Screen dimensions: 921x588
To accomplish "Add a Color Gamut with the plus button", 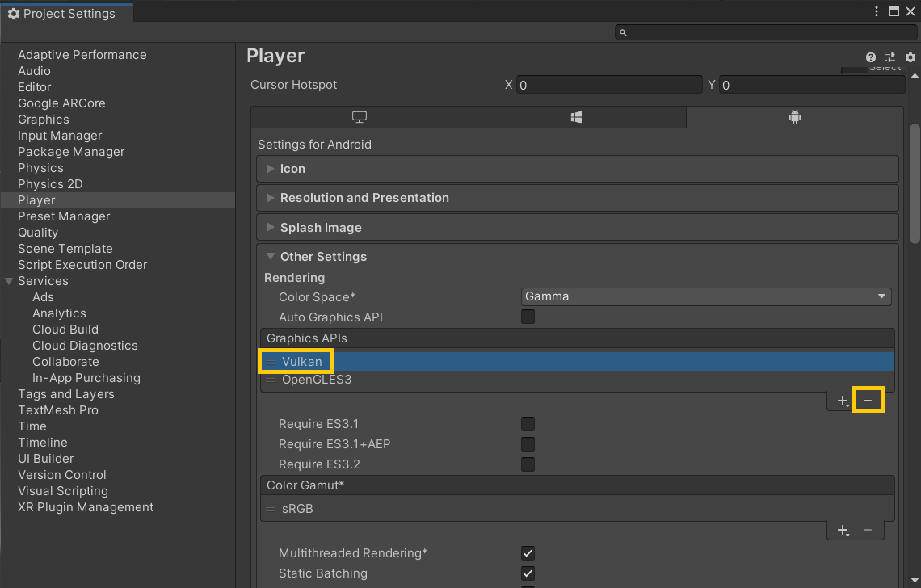I will (x=843, y=530).
